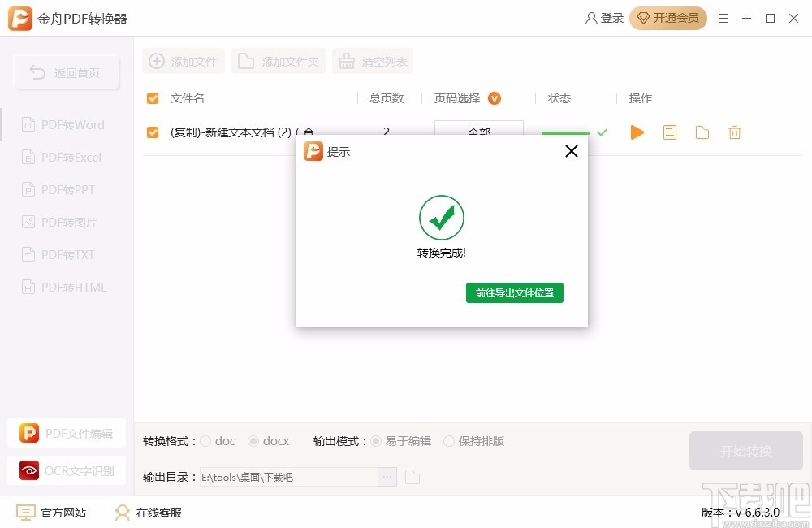Launch OCR文字识别 from the sidebar

pos(66,470)
